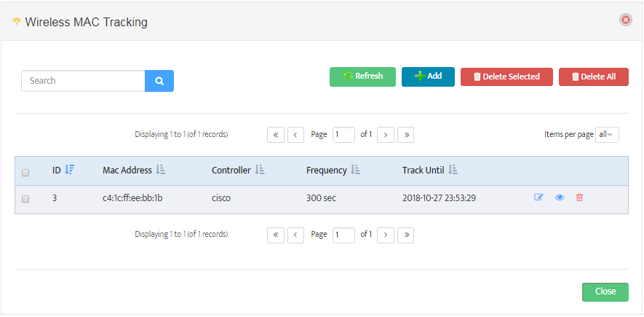Tick the select-all checkbox in table header
Image resolution: width=644 pixels, height=317 pixels.
pyautogui.click(x=25, y=173)
